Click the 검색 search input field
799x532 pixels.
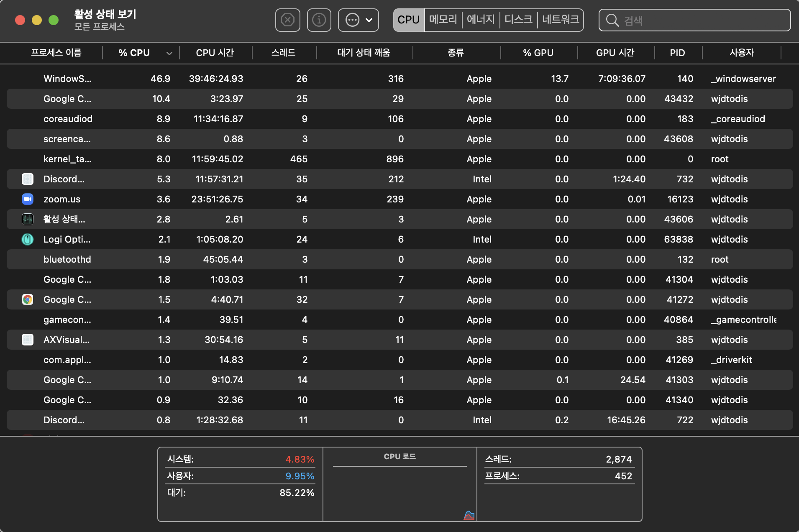pos(694,20)
